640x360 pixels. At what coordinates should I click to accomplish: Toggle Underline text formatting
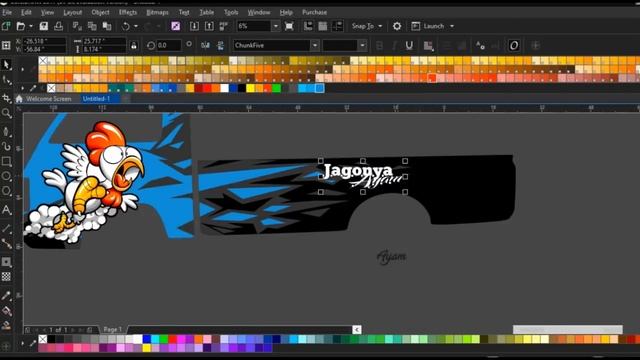point(409,45)
